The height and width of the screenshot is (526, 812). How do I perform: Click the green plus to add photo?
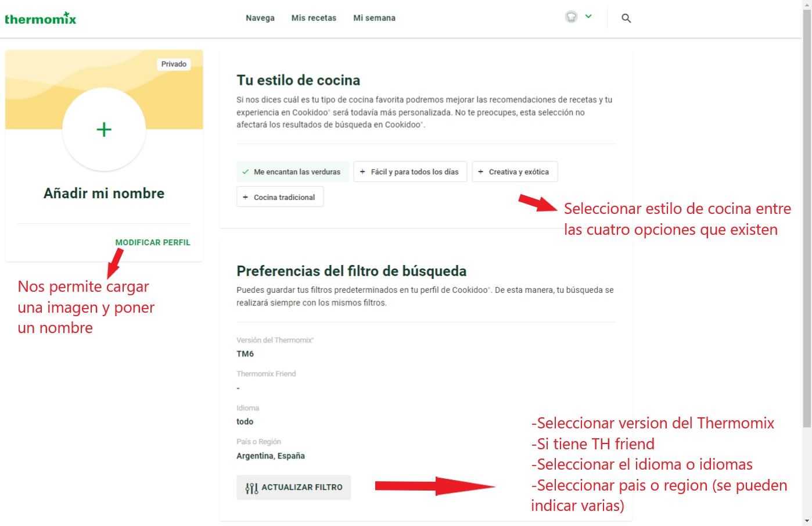point(104,130)
